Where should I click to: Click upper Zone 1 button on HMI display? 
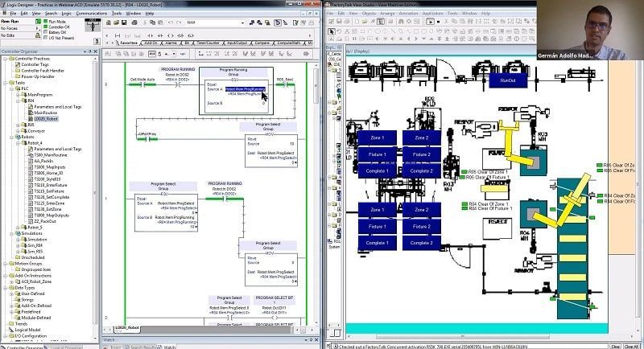(x=377, y=138)
